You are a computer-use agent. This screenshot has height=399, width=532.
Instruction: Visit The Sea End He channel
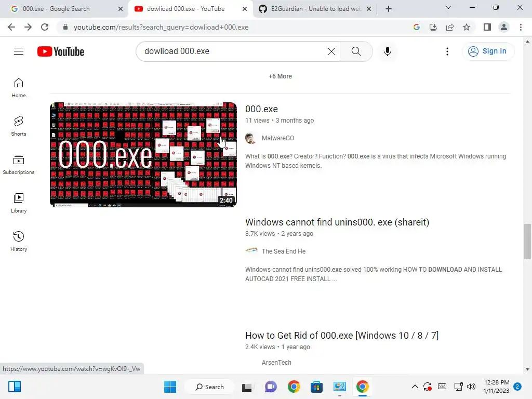pos(283,251)
